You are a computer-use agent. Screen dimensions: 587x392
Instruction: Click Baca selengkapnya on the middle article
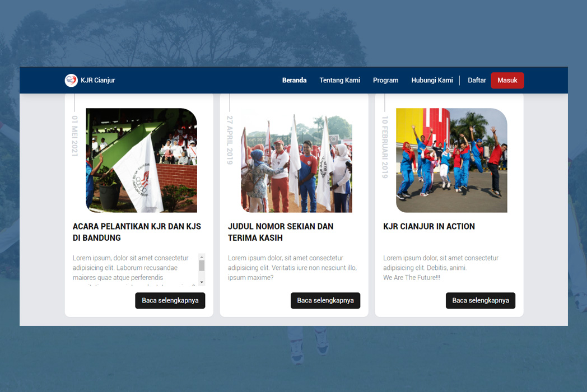point(325,300)
